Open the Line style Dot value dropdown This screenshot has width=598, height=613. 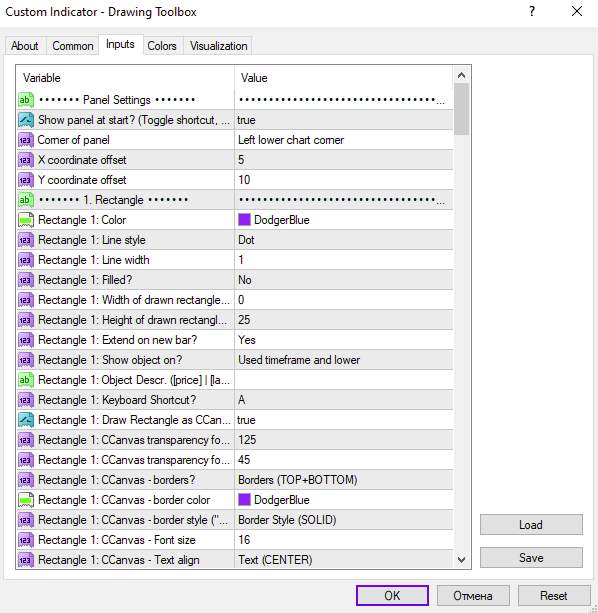344,240
